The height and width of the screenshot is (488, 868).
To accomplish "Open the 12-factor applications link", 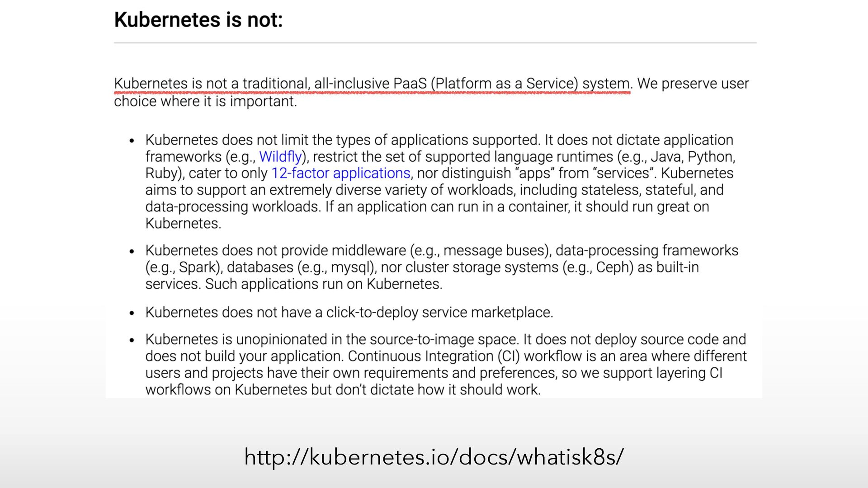I will click(341, 174).
